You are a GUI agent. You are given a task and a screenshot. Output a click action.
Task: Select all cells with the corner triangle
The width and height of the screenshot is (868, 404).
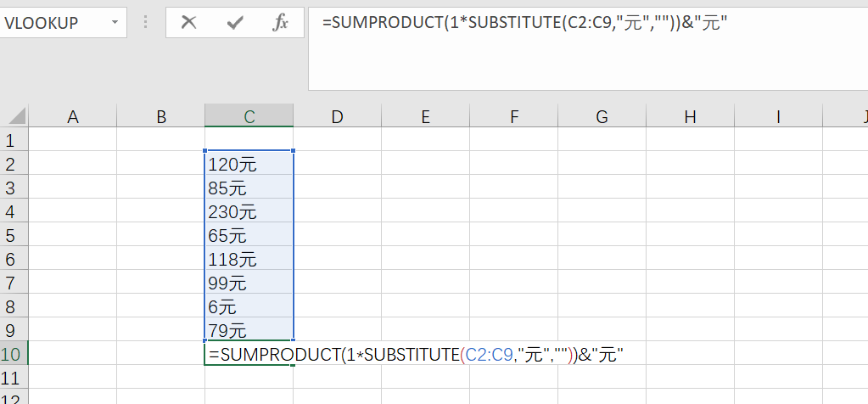click(x=15, y=116)
